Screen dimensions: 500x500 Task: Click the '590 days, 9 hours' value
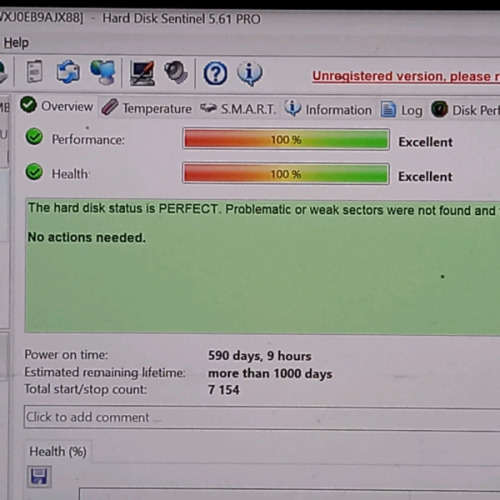click(x=260, y=356)
